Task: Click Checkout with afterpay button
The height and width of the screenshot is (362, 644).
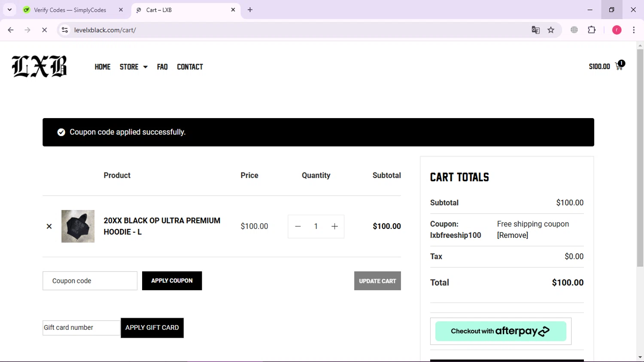Action: click(501, 331)
